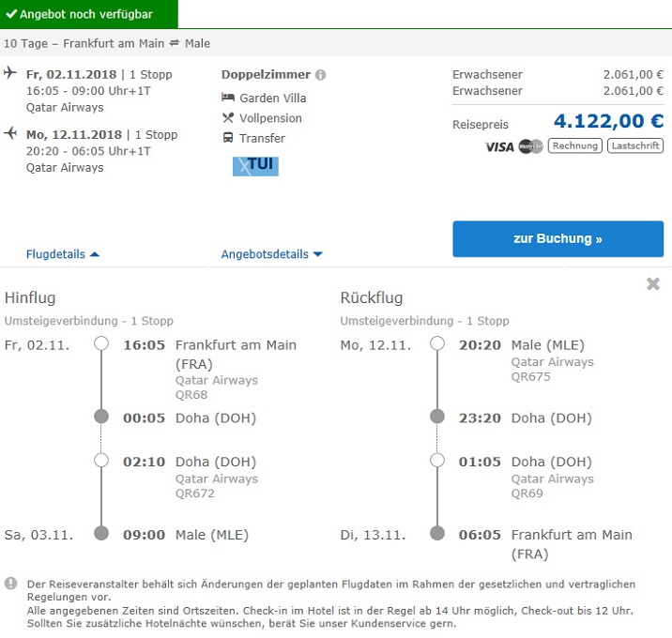The image size is (672, 638).
Task: Expand the Angebotsdetails section
Action: [271, 254]
